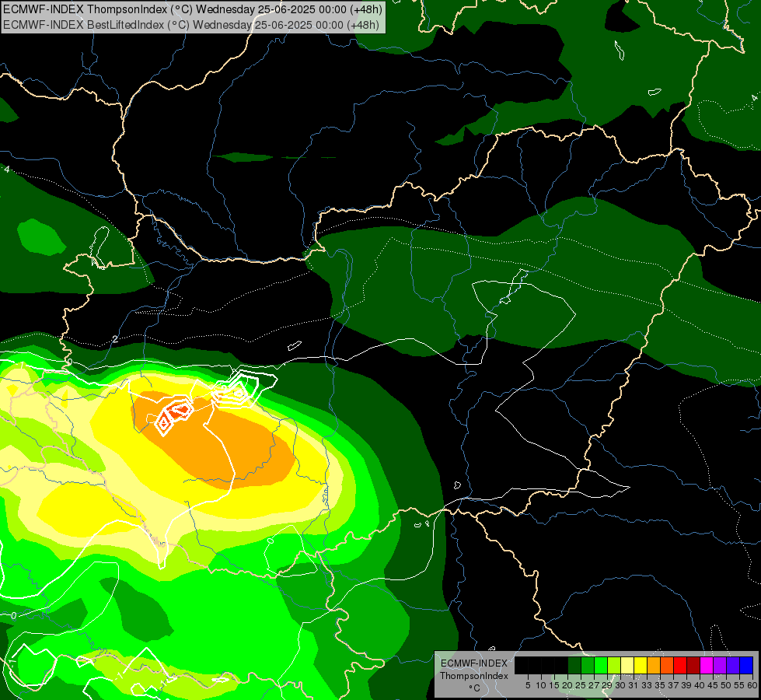Click the purple 45-50 legend swatch
The image size is (761, 700).
pyautogui.click(x=720, y=665)
